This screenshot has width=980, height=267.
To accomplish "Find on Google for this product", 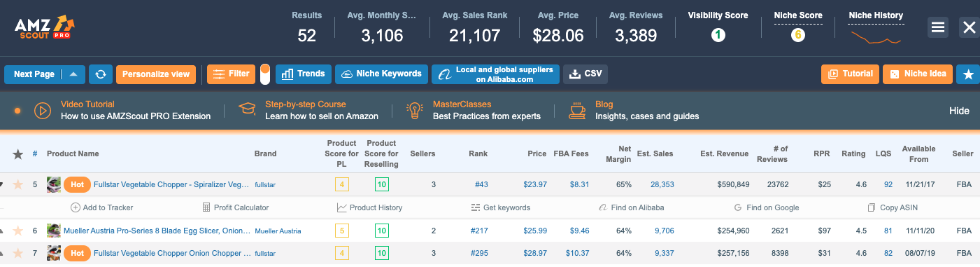I will (766, 207).
